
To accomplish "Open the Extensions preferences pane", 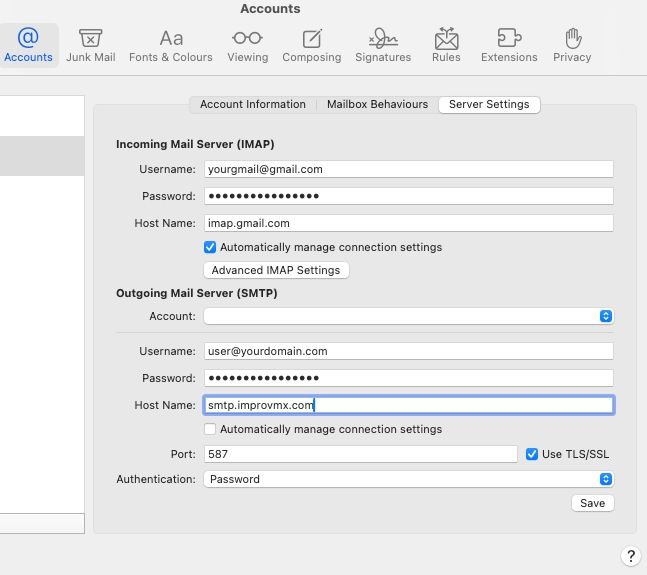I will click(x=509, y=45).
